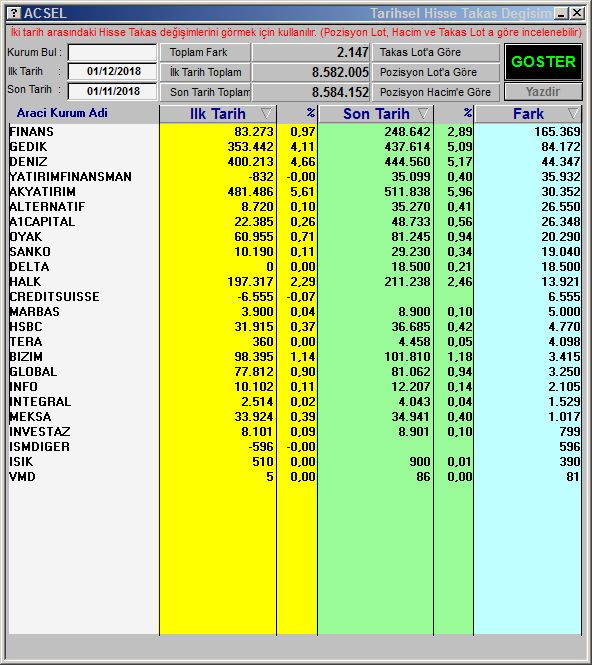The image size is (592, 665).
Task: Minimize the ACSEL window
Action: tap(561, 14)
